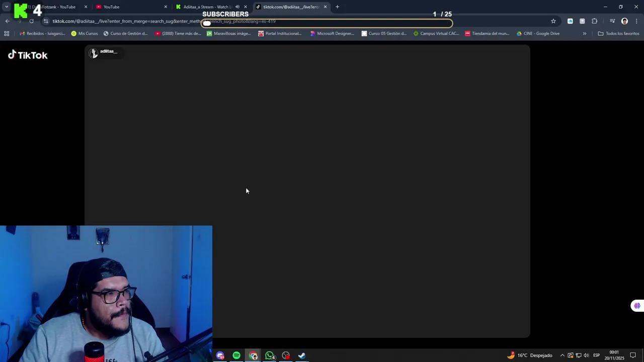Image resolution: width=644 pixels, height=362 pixels.
Task: Open the Chrome profile avatar
Action: coord(624,21)
